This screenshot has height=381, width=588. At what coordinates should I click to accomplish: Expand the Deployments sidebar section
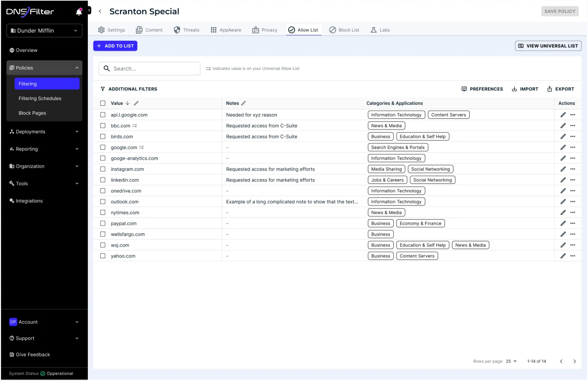click(44, 132)
